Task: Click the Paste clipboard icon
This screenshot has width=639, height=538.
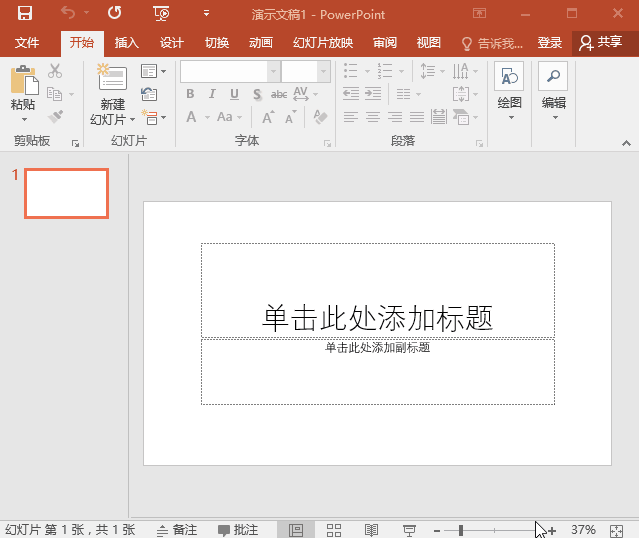Action: coord(23,80)
